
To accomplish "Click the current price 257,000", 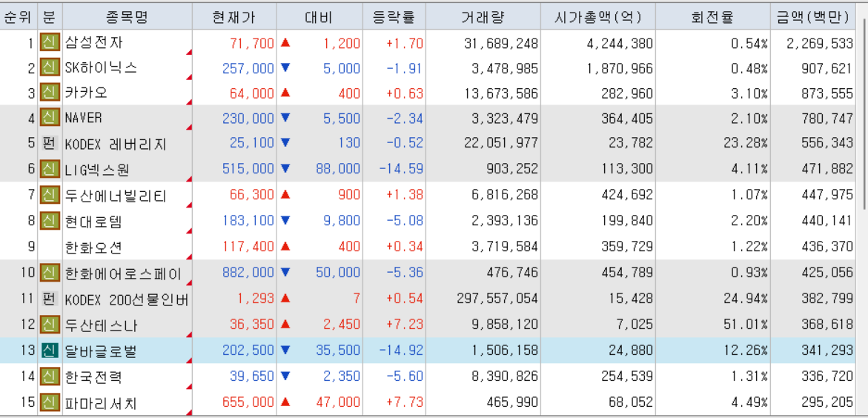I will pyautogui.click(x=248, y=68).
